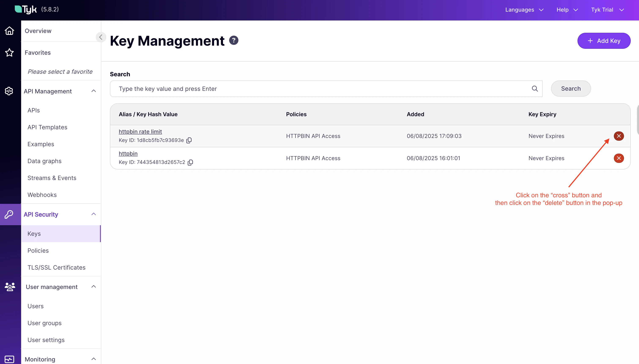This screenshot has width=639, height=364.
Task: Click the home icon in the left rail
Action: pos(9,31)
